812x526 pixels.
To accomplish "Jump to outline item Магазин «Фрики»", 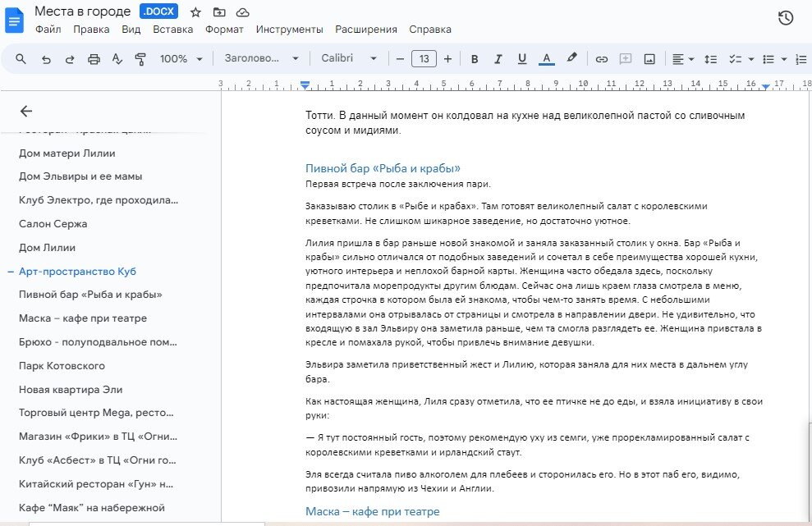I will pyautogui.click(x=98, y=437).
